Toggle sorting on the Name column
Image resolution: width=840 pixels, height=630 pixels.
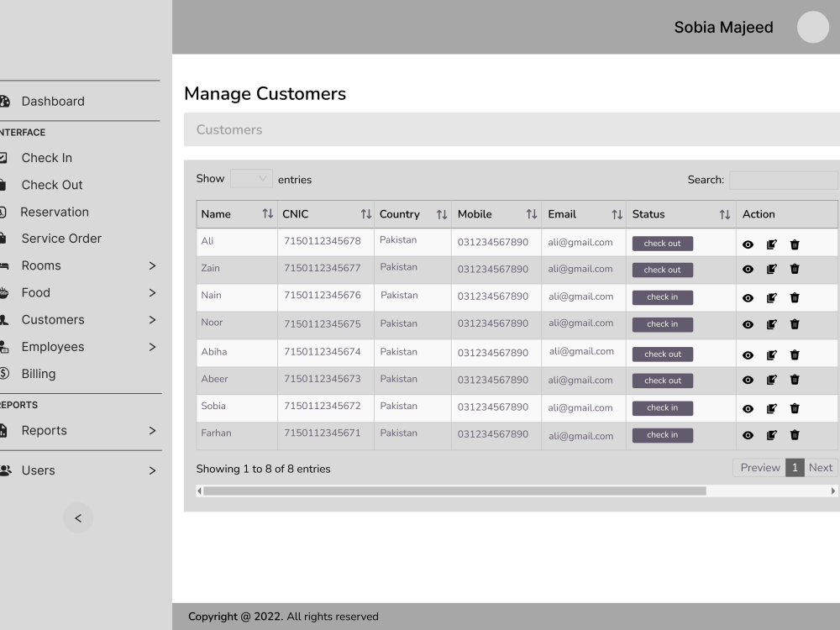tap(267, 213)
